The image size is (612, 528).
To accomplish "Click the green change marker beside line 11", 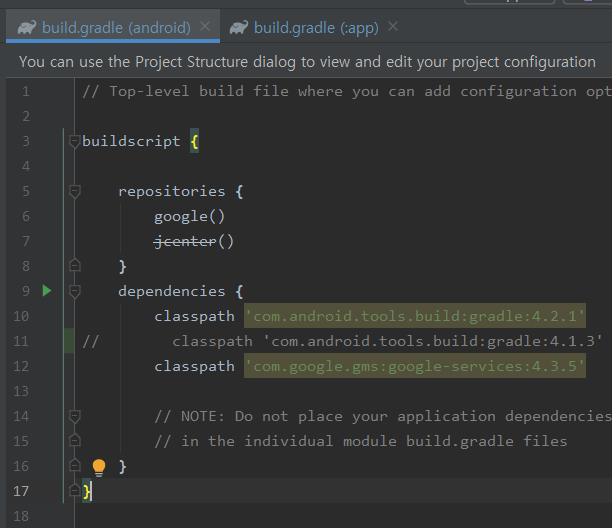I will pyautogui.click(x=69, y=341).
